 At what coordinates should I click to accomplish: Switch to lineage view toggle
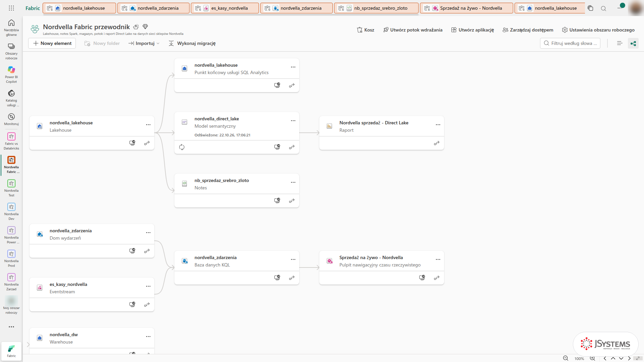click(633, 43)
